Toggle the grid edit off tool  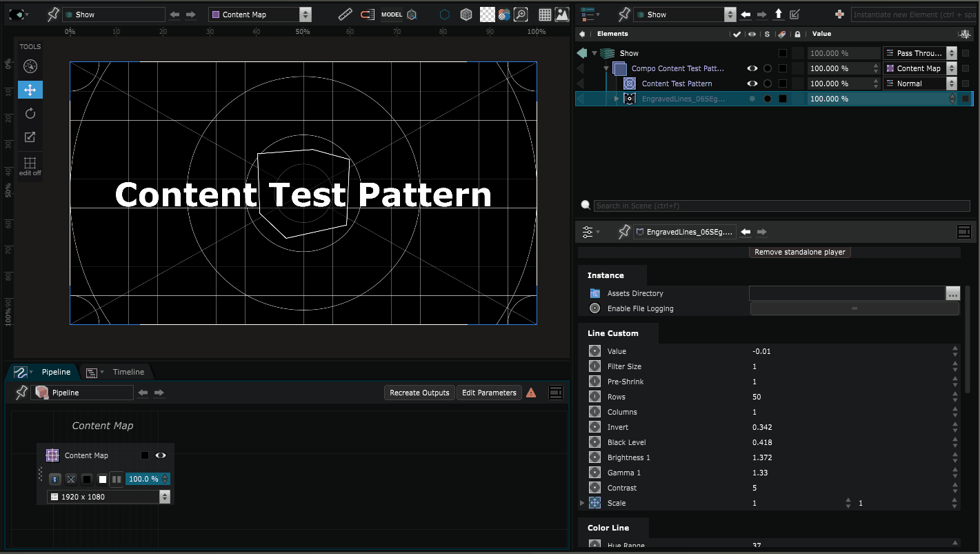pos(30,166)
